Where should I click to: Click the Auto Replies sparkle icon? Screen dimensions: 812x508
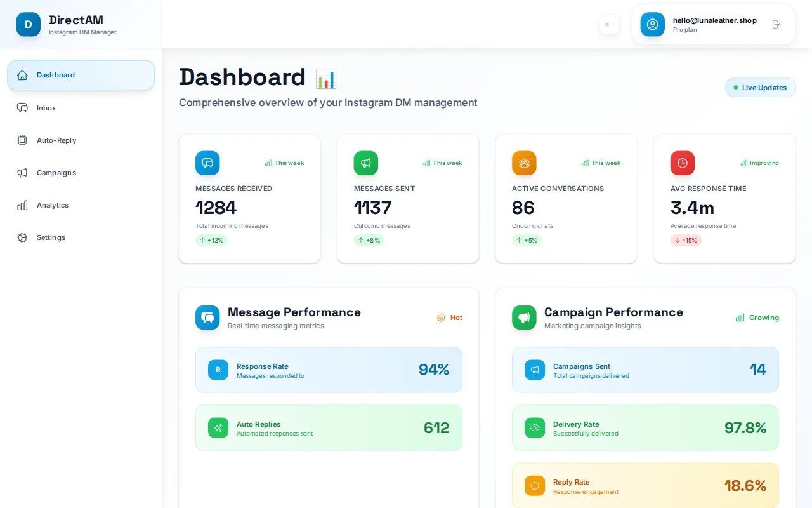tap(218, 428)
